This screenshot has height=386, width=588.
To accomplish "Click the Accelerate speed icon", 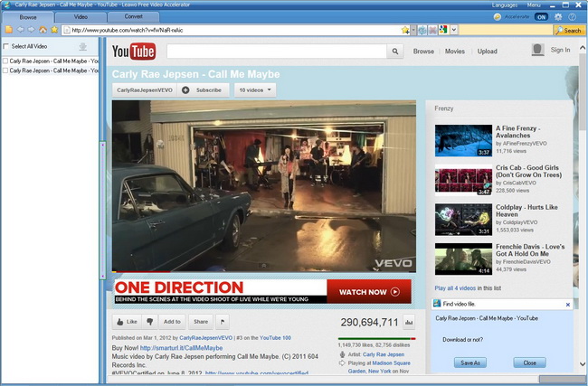I will tap(498, 17).
